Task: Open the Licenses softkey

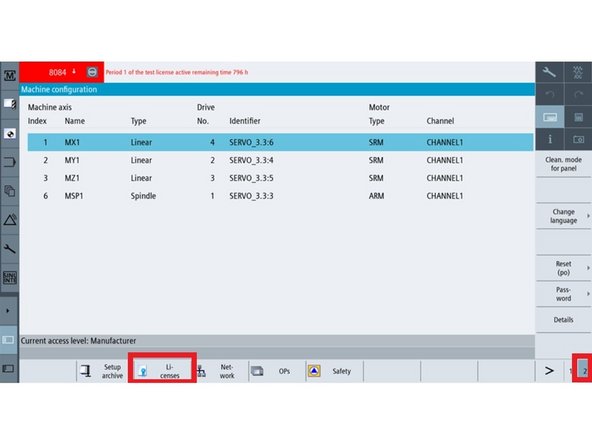Action: 162,371
